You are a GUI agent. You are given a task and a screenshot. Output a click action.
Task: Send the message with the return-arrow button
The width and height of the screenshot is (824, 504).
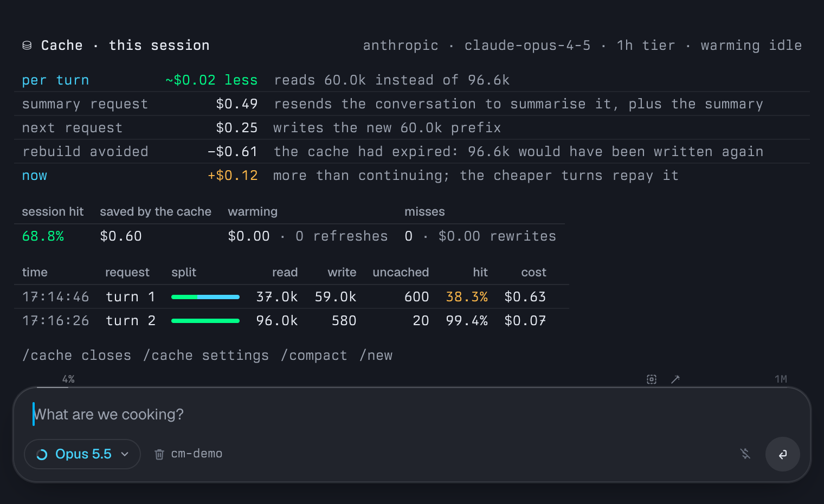coord(783,454)
